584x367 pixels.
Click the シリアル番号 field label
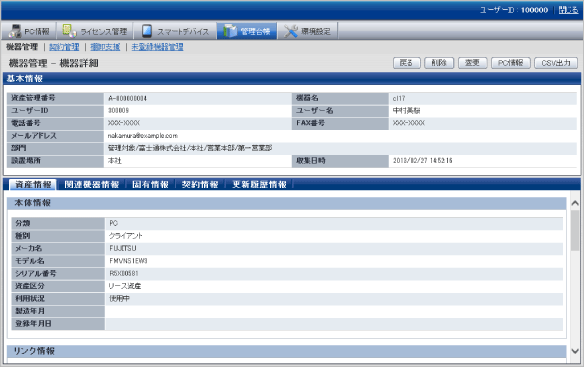pyautogui.click(x=35, y=273)
